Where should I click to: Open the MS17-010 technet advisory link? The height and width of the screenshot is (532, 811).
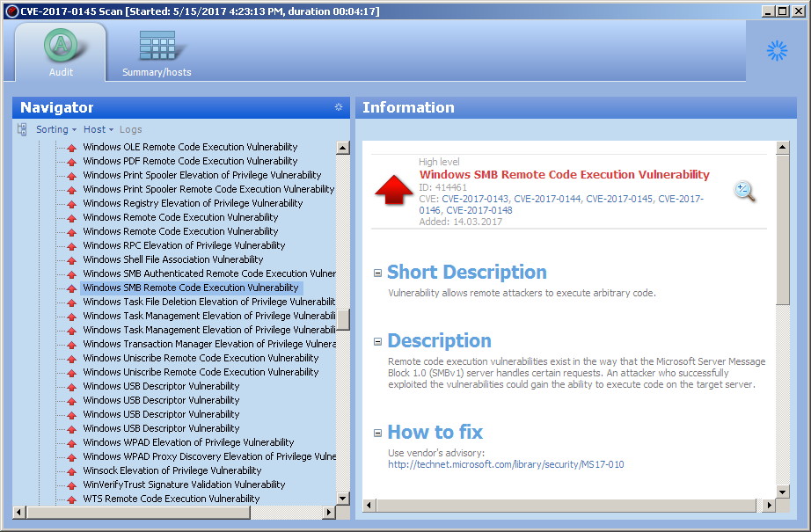point(505,464)
